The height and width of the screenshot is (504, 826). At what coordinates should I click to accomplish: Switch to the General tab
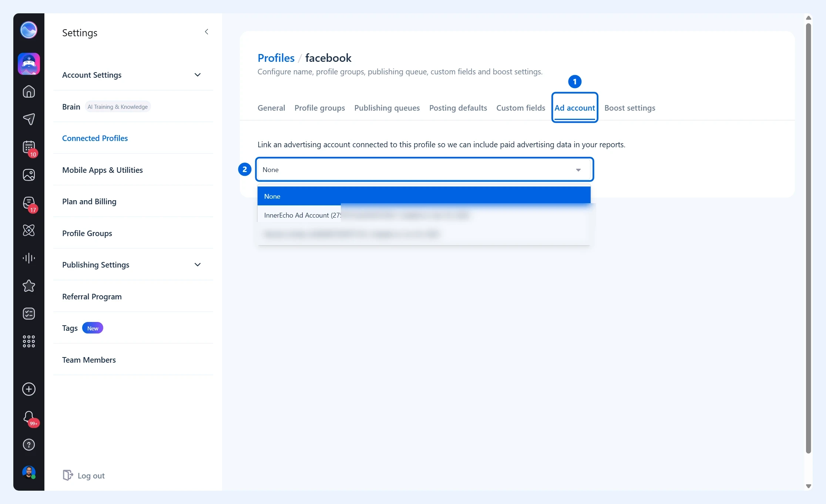click(x=271, y=108)
